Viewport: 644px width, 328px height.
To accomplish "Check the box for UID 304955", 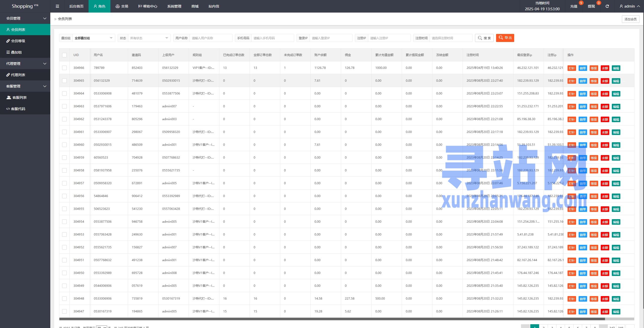I will pyautogui.click(x=64, y=209).
